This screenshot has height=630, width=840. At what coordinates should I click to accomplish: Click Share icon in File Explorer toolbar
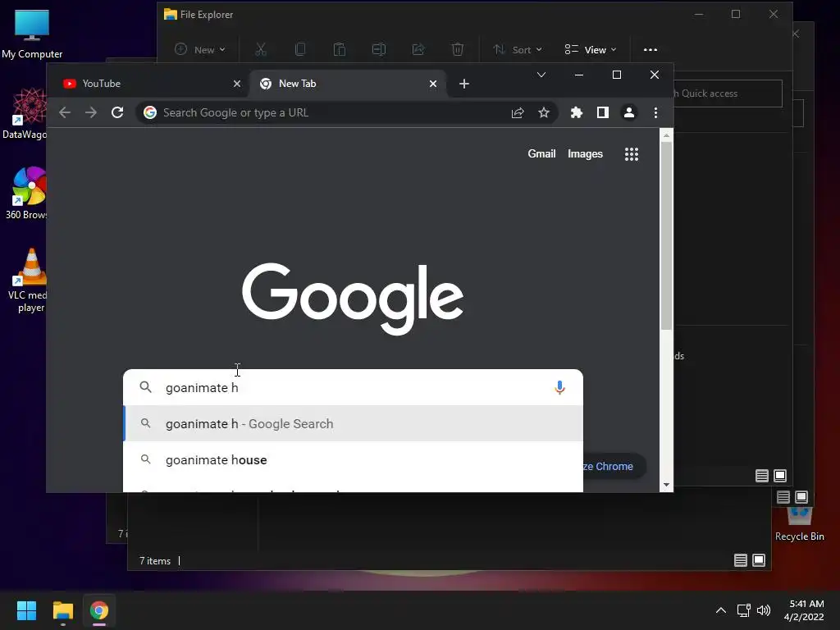418,49
